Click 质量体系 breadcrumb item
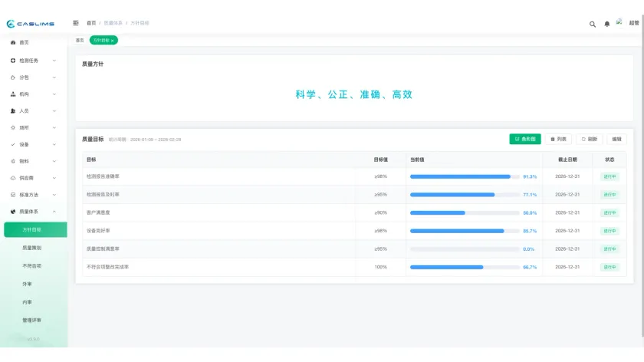This screenshot has height=362, width=644. (113, 23)
